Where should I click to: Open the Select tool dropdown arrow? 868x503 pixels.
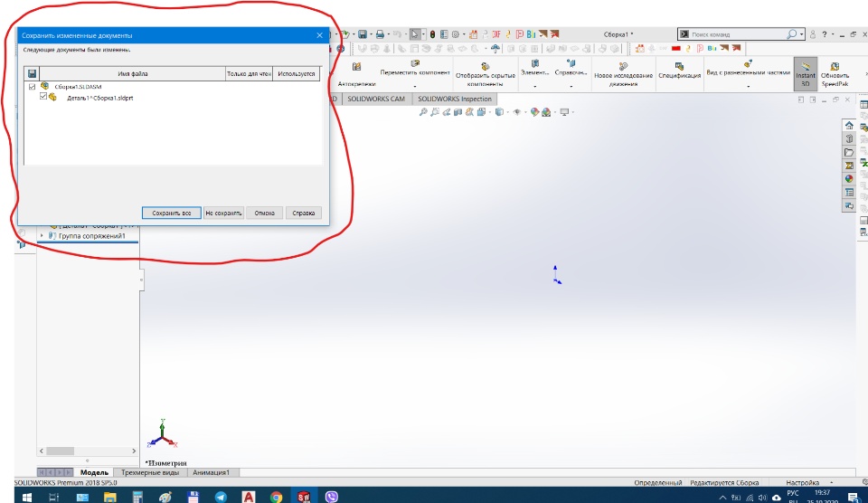(423, 34)
